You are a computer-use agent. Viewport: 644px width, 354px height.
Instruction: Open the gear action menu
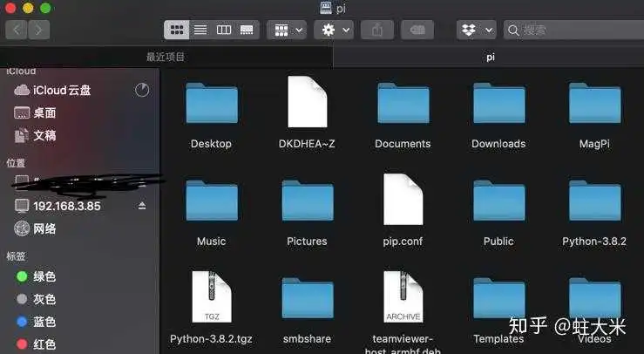(x=334, y=30)
